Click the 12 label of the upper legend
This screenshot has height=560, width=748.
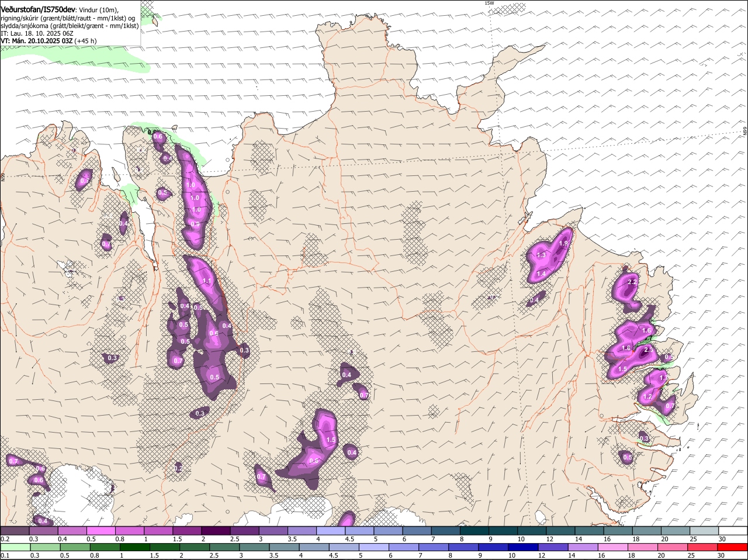click(x=549, y=539)
